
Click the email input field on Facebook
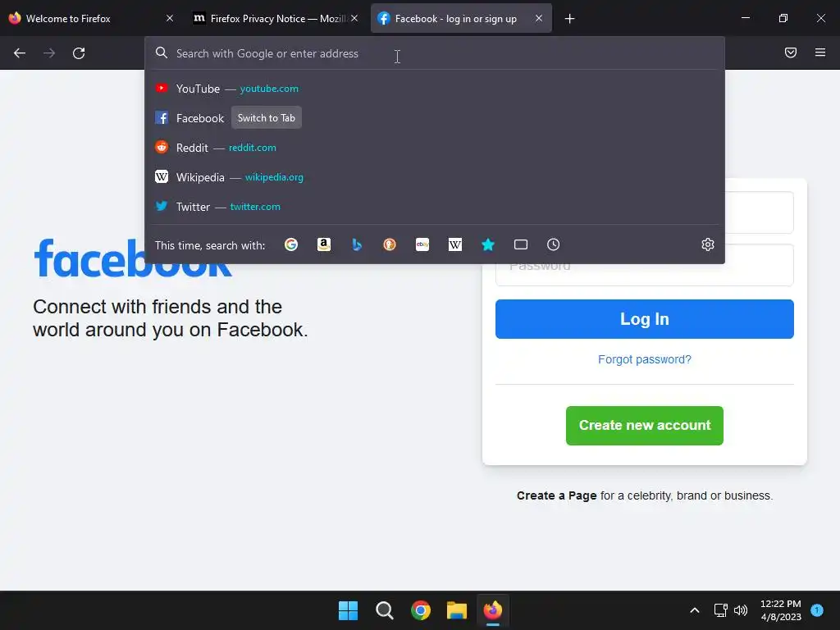[x=759, y=212]
